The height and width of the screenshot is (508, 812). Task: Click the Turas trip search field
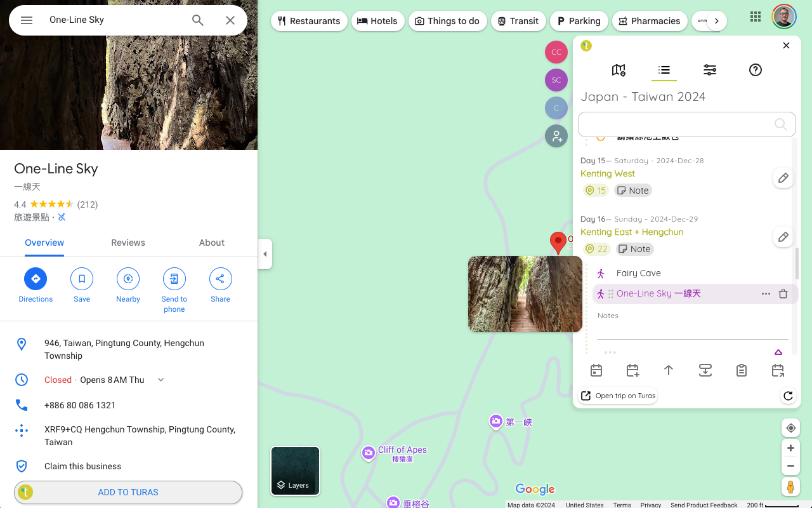click(686, 124)
